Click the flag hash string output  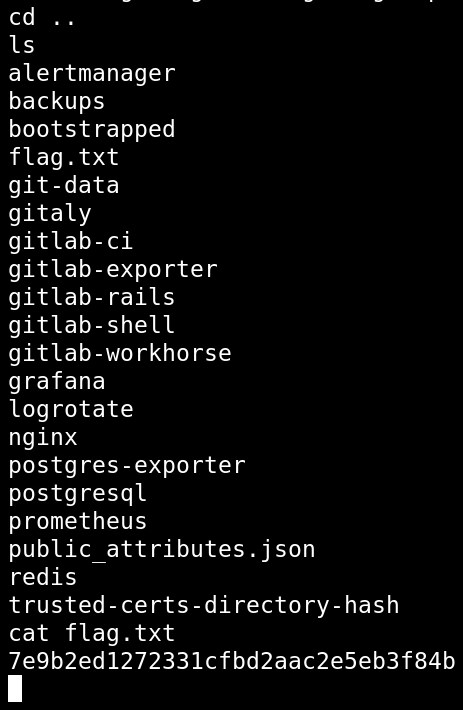point(232,662)
